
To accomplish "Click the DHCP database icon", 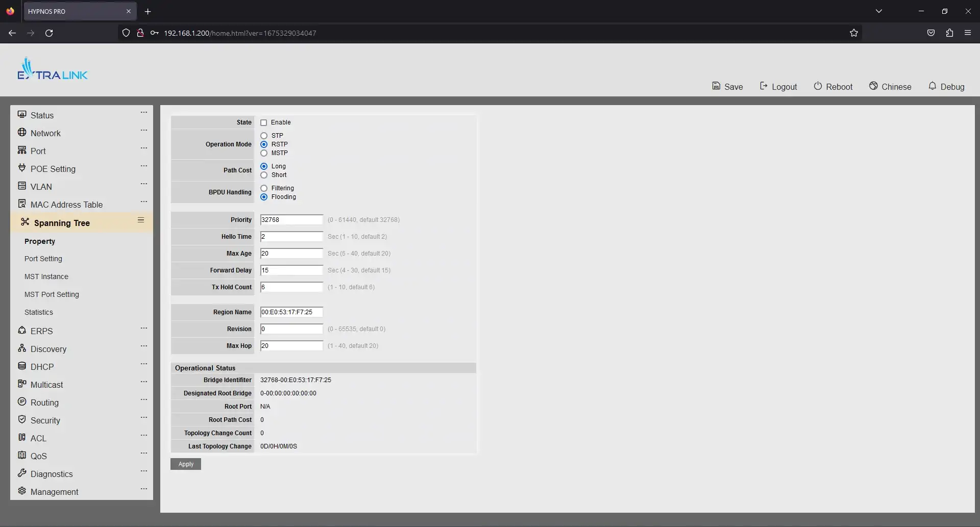I will (x=22, y=366).
